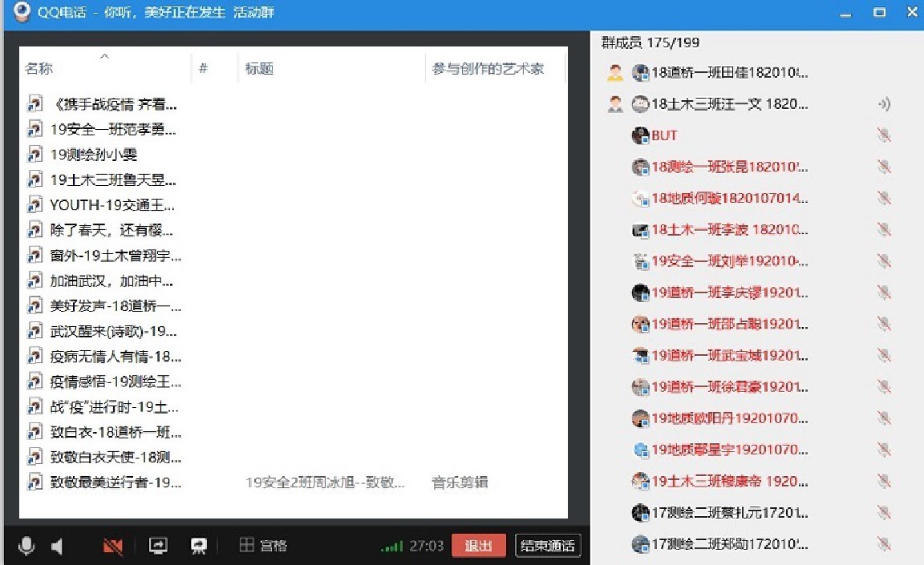Select member 17测绘二班蔡扎元 in list

(728, 512)
